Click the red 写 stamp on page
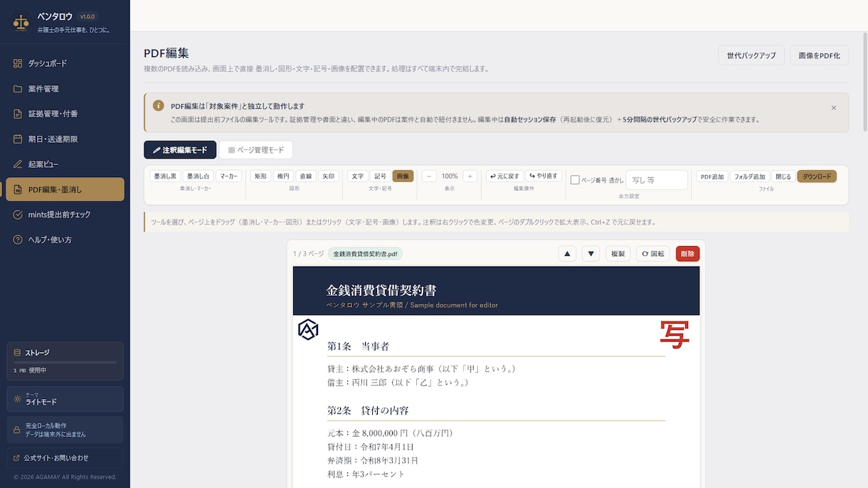Screen dimensions: 868x488 click(674, 334)
